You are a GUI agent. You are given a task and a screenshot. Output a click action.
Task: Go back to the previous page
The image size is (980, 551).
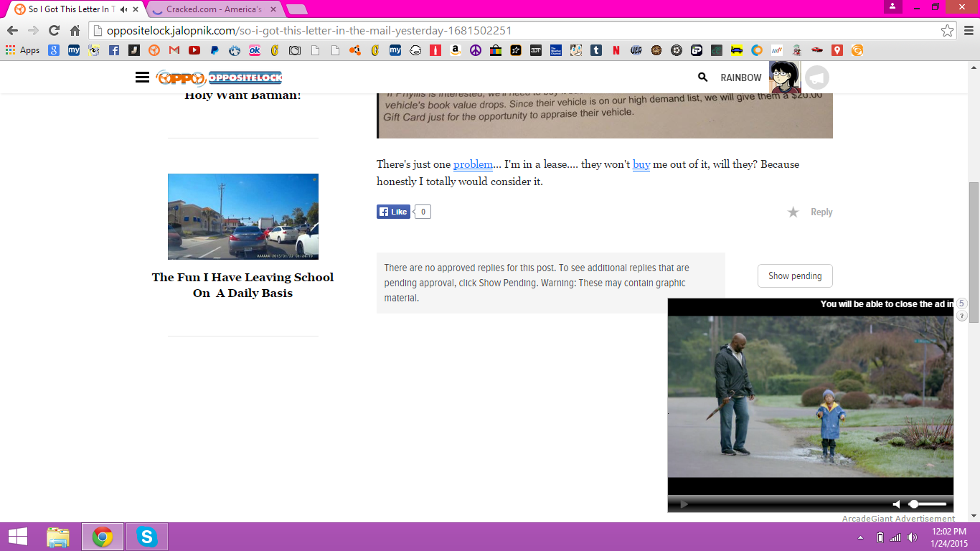coord(12,31)
